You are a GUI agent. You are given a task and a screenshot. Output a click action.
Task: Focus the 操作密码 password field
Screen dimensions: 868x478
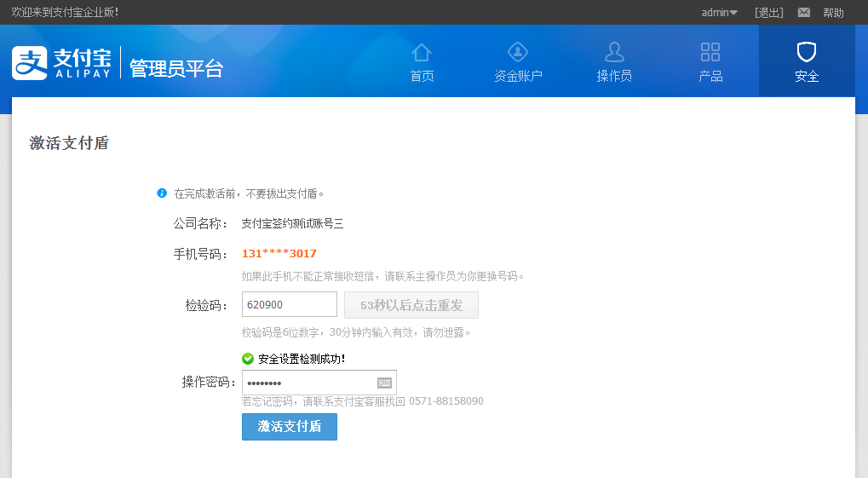click(307, 383)
